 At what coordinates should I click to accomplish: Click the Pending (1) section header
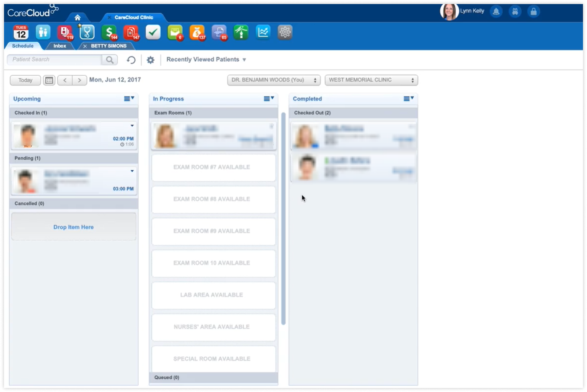pyautogui.click(x=74, y=158)
